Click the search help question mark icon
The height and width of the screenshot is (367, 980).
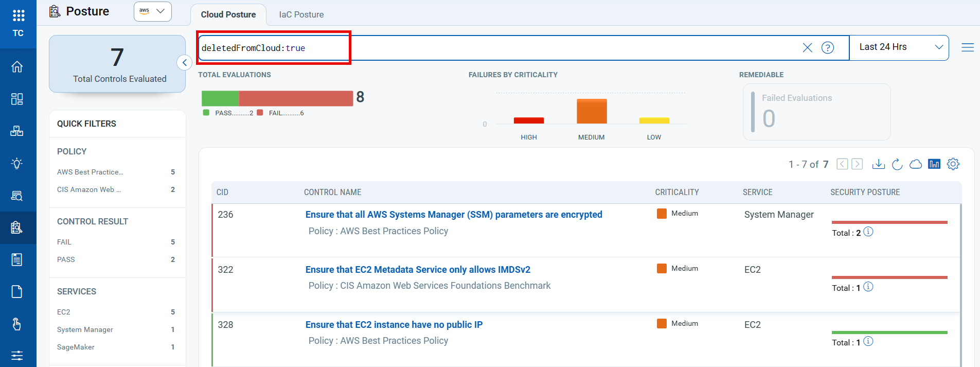tap(828, 48)
